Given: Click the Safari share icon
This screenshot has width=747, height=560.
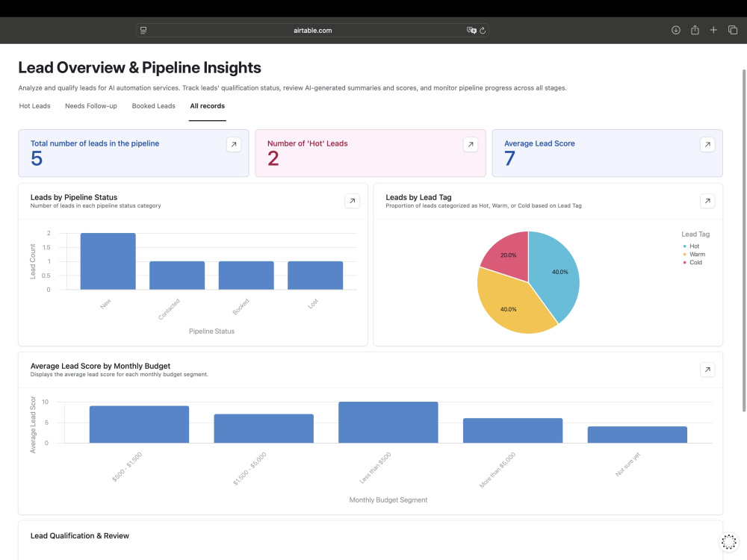Looking at the screenshot, I should (x=695, y=30).
